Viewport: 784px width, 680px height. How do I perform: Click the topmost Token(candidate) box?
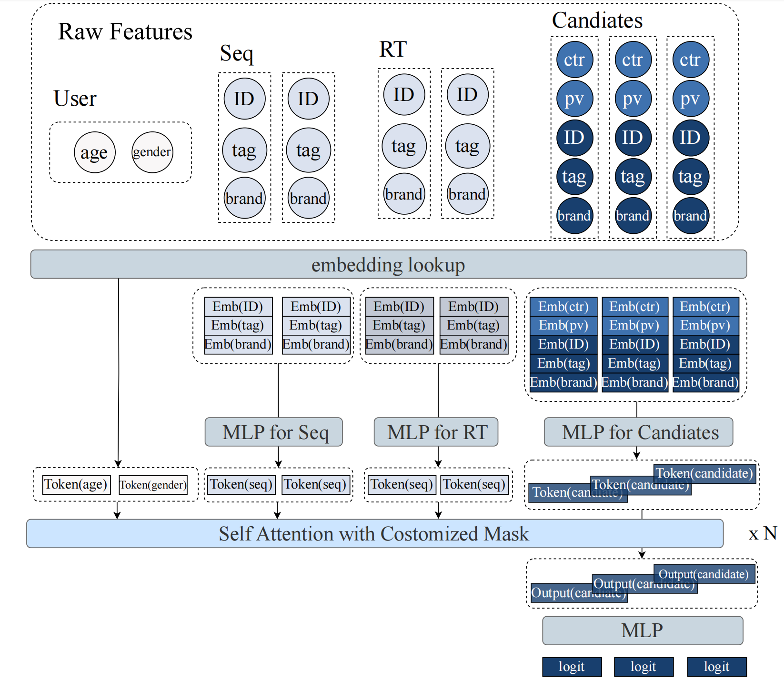(x=705, y=473)
